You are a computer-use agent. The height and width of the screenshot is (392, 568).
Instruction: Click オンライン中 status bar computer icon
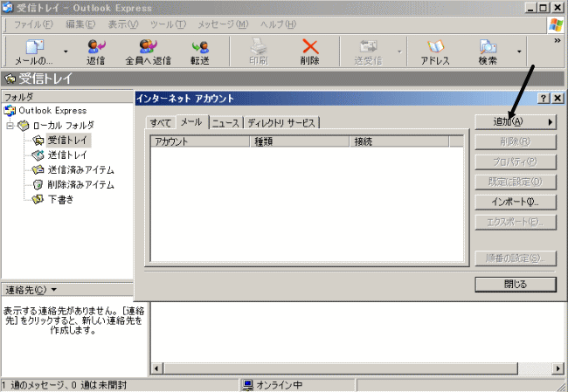[248, 385]
